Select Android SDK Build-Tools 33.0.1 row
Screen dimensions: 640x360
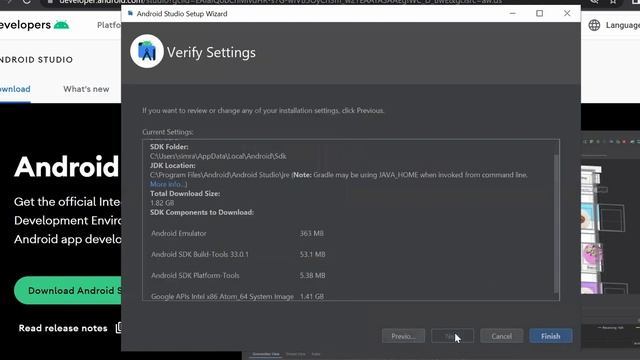pos(238,254)
